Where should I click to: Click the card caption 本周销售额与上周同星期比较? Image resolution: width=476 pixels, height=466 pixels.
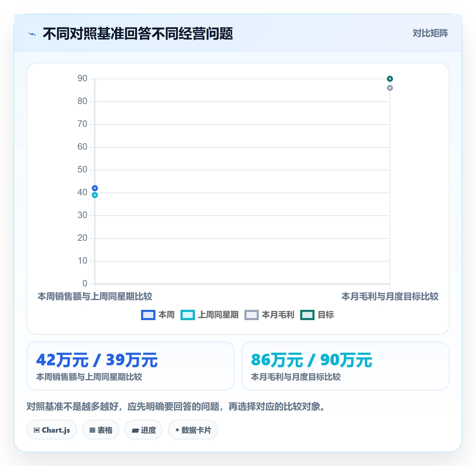pos(89,377)
